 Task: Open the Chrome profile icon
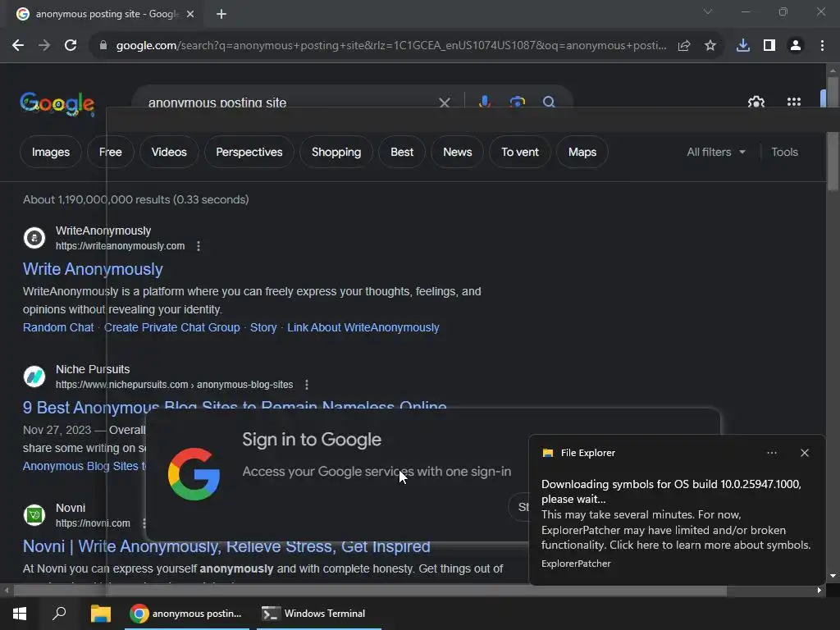click(796, 46)
